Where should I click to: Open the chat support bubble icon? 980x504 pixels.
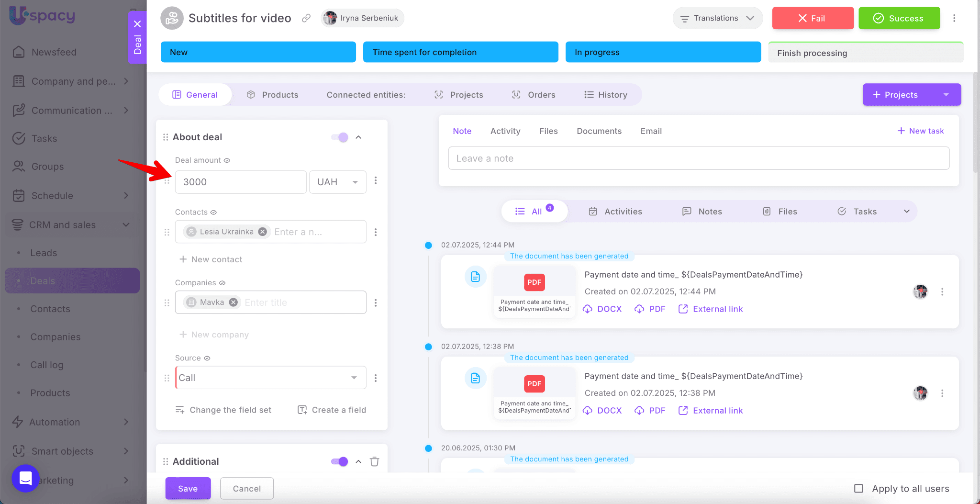coord(25,478)
